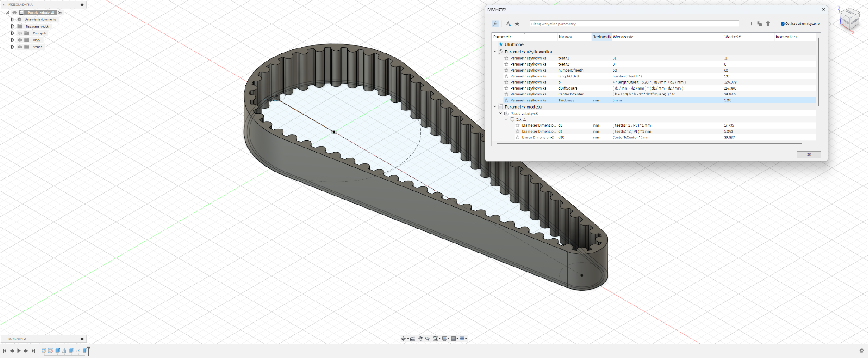868x358 pixels.
Task: Collapse Parametry modelu group
Action: coord(495,107)
